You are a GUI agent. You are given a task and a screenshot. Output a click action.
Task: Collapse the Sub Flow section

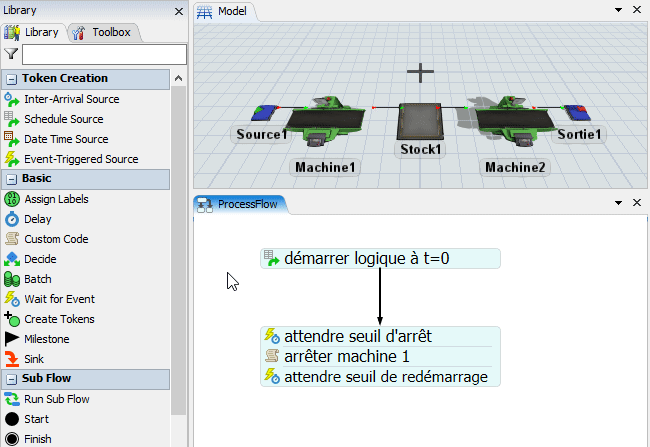pyautogui.click(x=11, y=379)
